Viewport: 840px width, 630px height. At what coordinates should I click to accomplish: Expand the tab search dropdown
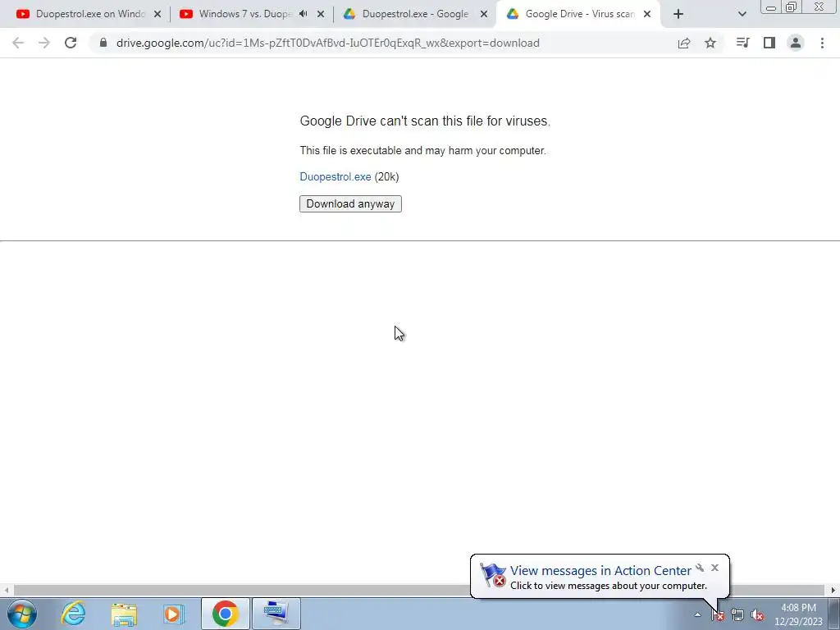click(x=742, y=14)
